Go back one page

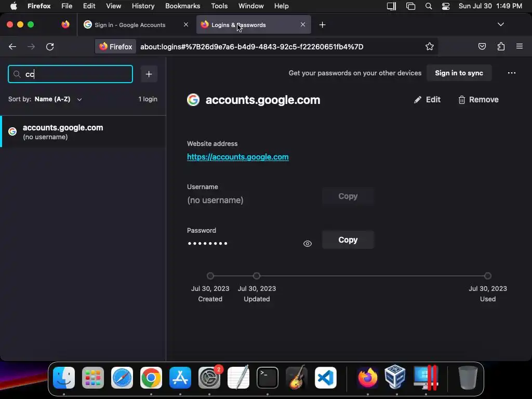(12, 46)
